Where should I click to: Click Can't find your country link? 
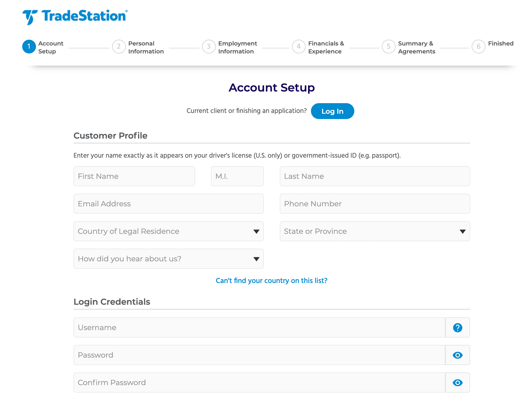271,280
